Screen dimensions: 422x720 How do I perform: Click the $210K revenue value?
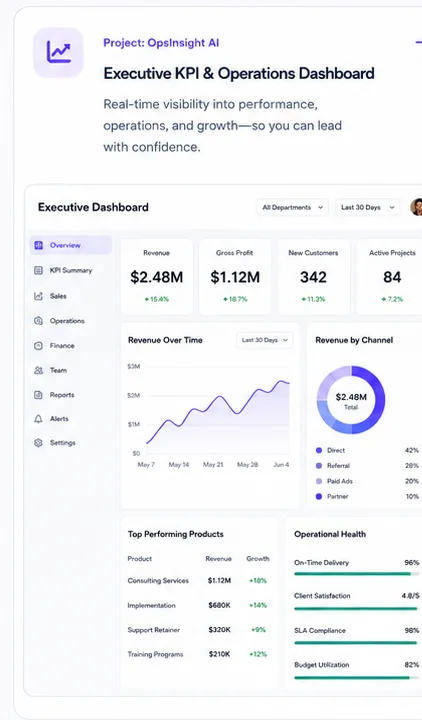[x=219, y=654]
